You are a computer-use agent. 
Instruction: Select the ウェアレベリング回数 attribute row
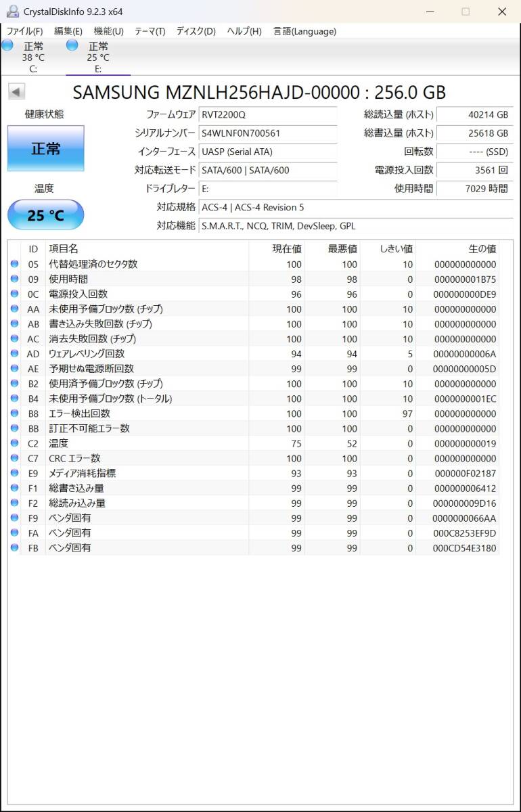[253, 353]
